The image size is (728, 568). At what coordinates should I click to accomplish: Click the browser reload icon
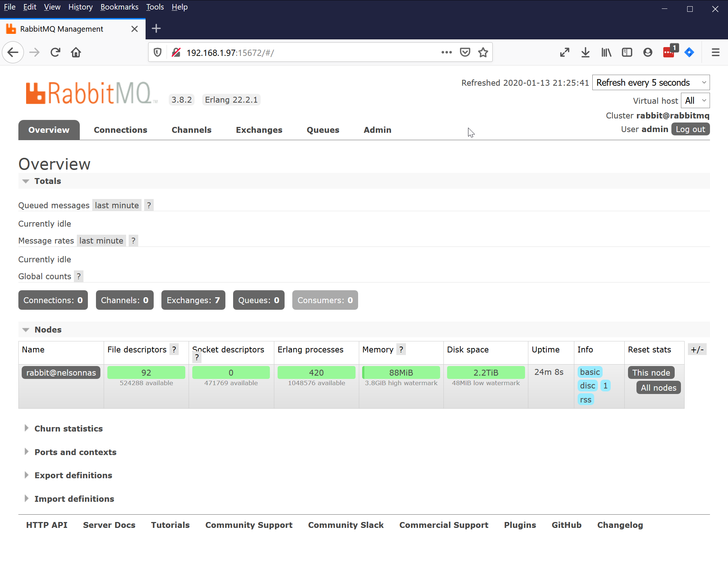pyautogui.click(x=56, y=53)
